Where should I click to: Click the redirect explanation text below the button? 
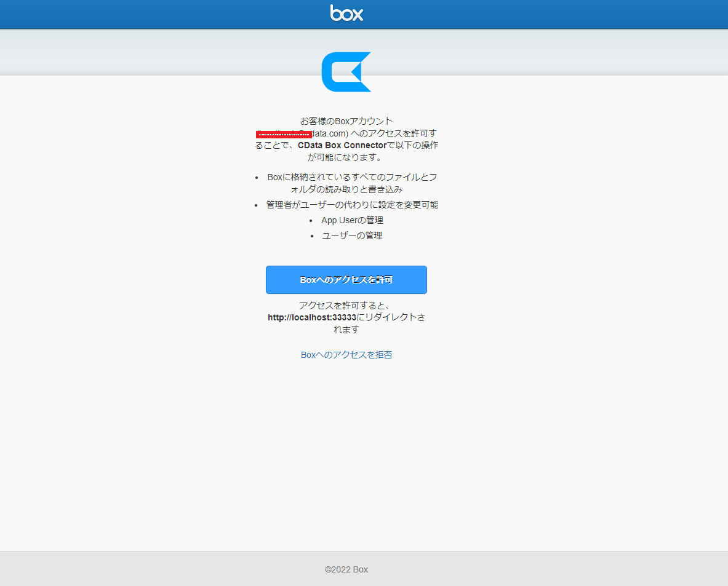(x=346, y=317)
